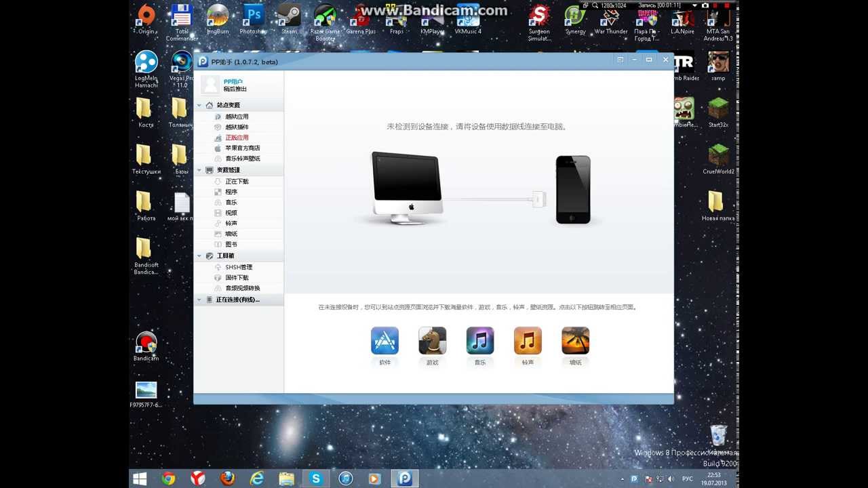Image resolution: width=868 pixels, height=488 pixels.
Task: Open Firefox from the taskbar
Action: pos(227,479)
